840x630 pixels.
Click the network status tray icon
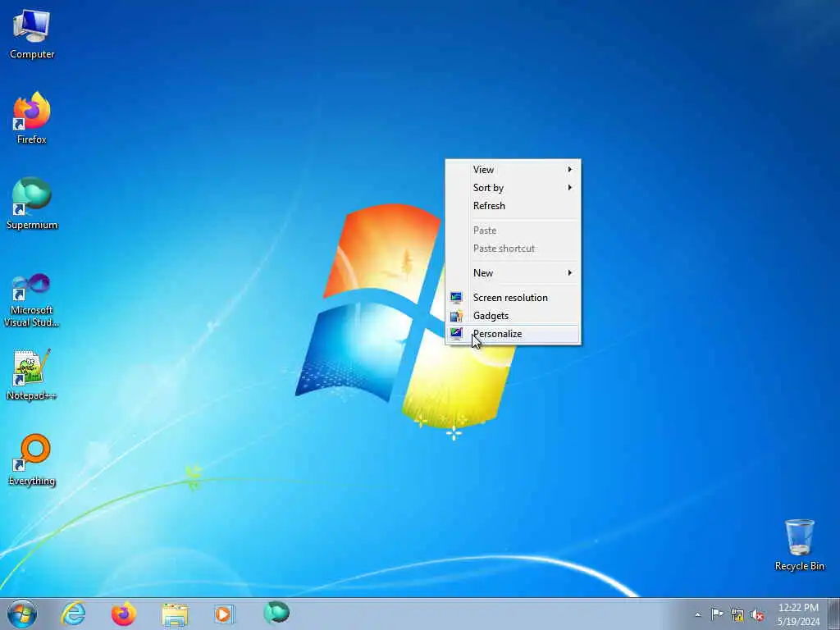pos(737,615)
